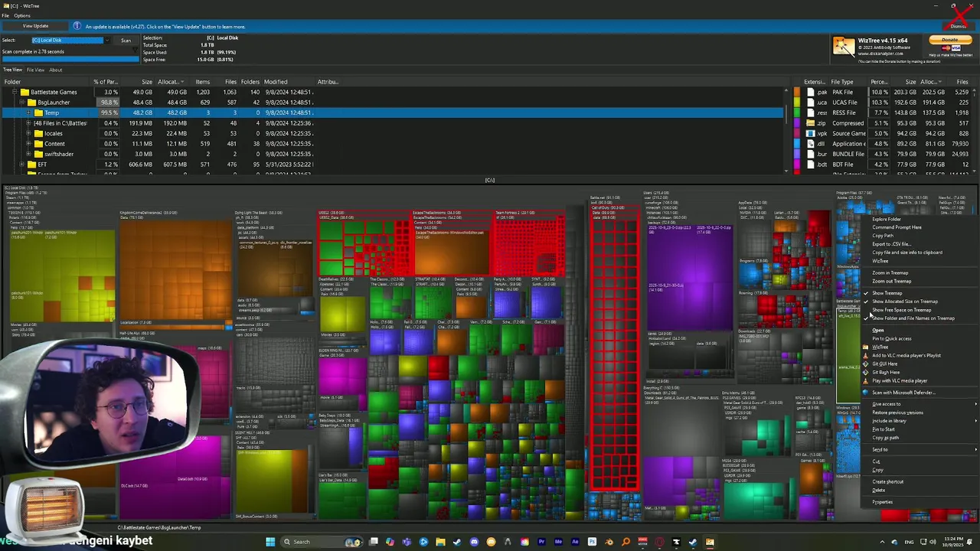This screenshot has height=551, width=980.
Task: Open the Windows Start button
Action: tap(270, 542)
